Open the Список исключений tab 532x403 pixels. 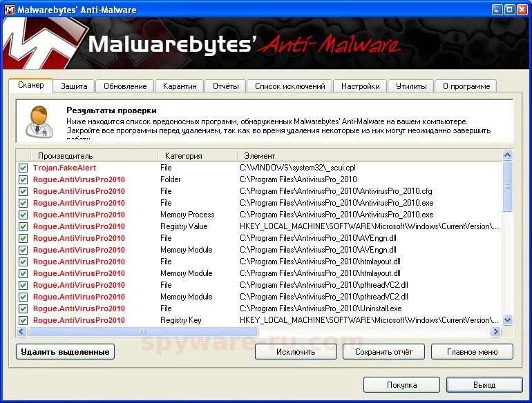point(290,86)
